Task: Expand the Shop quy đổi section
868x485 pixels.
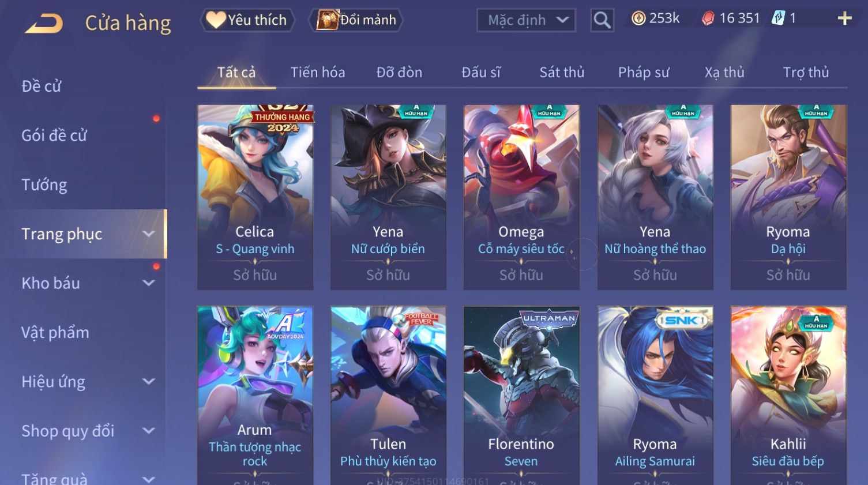Action: point(88,431)
